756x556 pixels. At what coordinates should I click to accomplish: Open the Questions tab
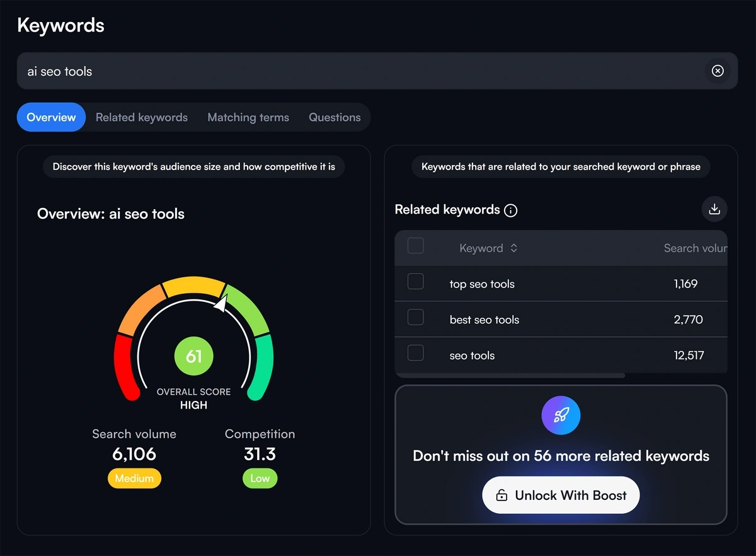tap(335, 117)
